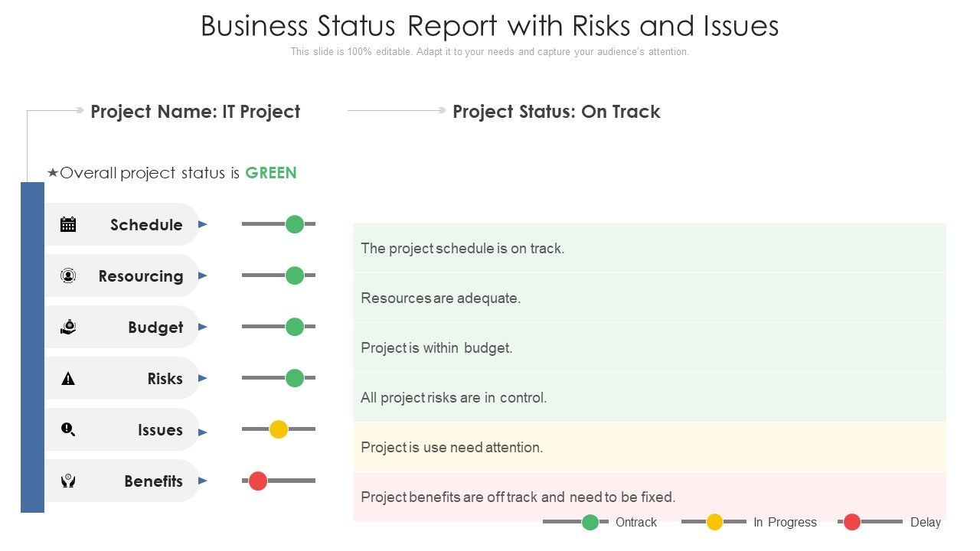Viewport: 980px width, 551px height.
Task: Click the blue arrow after Resourcing
Action: (x=203, y=275)
